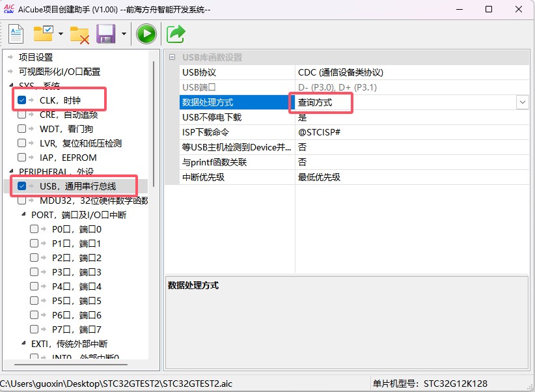The height and width of the screenshot is (392, 535).
Task: Enable P7 port checkbox
Action: [34, 329]
